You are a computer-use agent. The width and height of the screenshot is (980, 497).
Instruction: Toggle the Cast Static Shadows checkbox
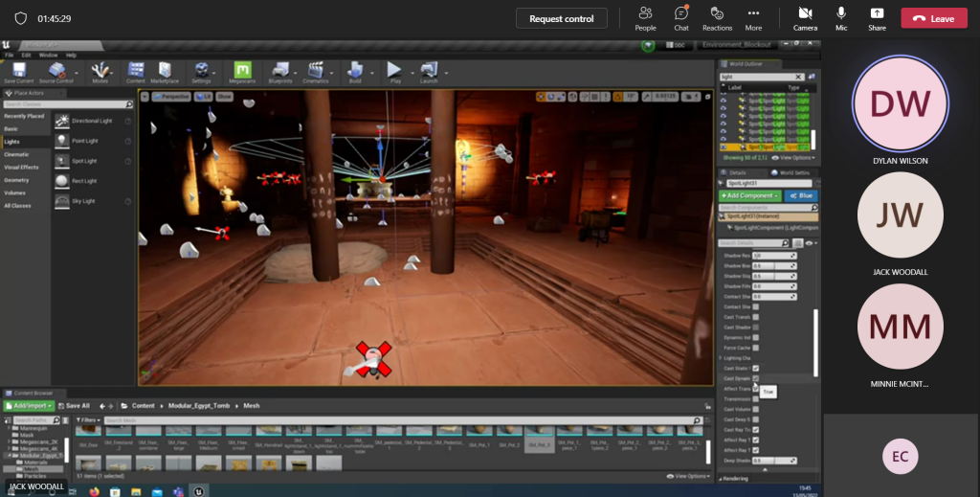[x=756, y=369]
